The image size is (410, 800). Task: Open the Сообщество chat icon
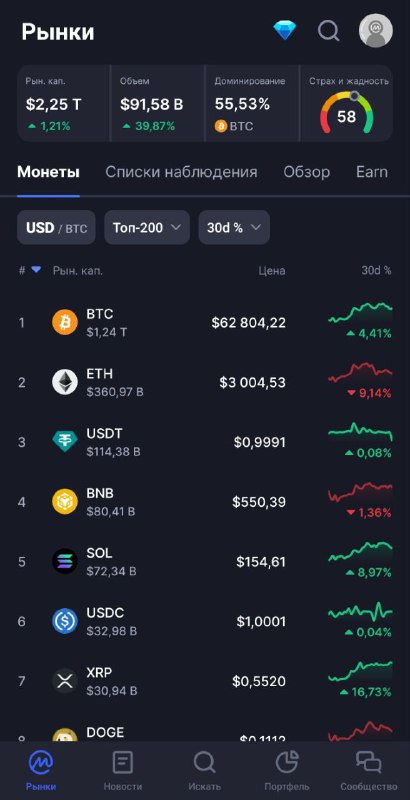(369, 764)
